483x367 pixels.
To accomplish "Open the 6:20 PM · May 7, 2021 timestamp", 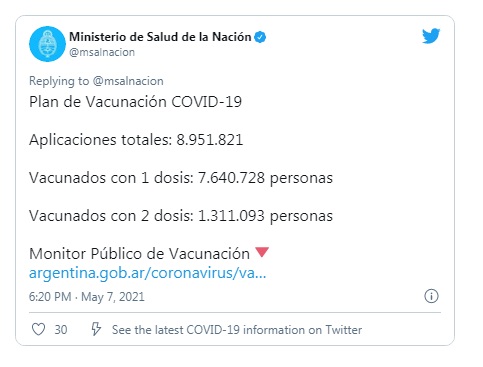I will pos(87,297).
